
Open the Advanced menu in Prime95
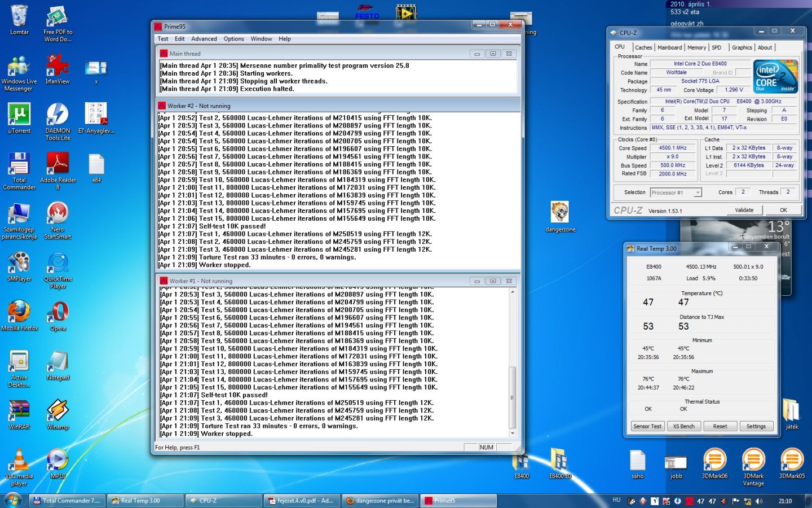[x=204, y=39]
